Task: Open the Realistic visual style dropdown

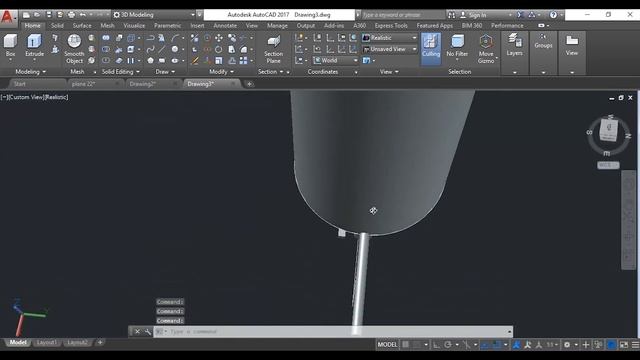Action: pos(389,38)
